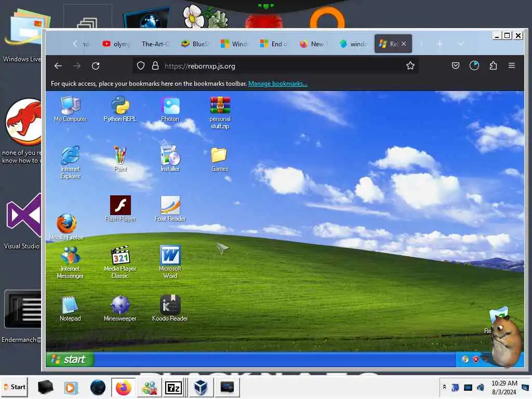Image resolution: width=532 pixels, height=399 pixels.
Task: Open 7-Zip icon on host taskbar
Action: 174,388
